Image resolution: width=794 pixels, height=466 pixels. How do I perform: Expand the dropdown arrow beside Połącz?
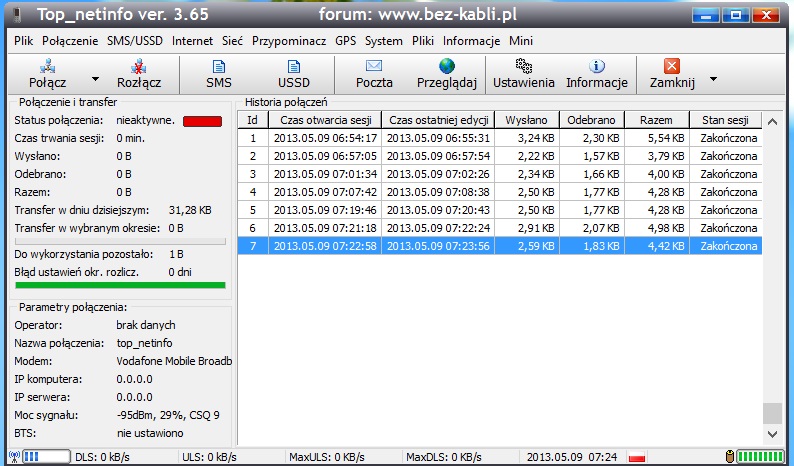(x=95, y=77)
